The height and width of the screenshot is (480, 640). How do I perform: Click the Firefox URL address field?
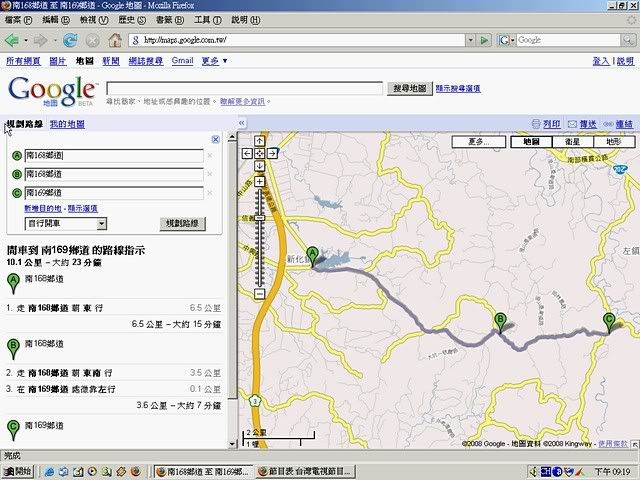coord(298,40)
